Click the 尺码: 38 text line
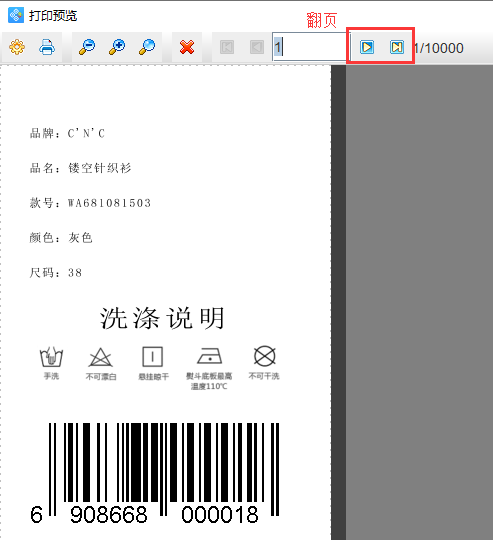This screenshot has height=540, width=493. (56, 273)
